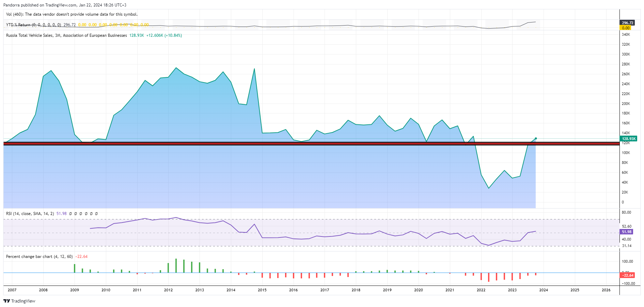Select the purple 51.98 RSI axis label
Viewport: 644px width, 307px height.
click(626, 232)
